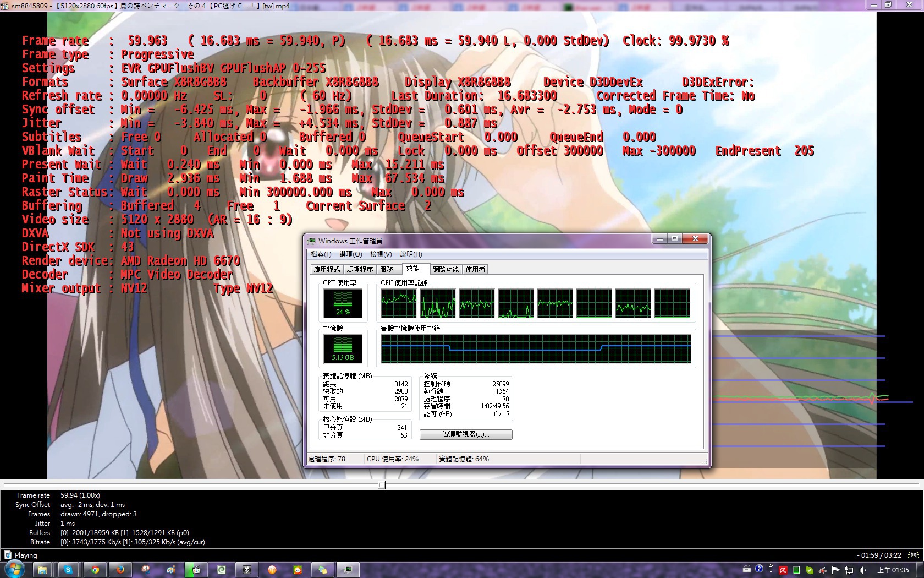Open the Windows Start orb
Screen dimensions: 924x578
click(x=14, y=569)
